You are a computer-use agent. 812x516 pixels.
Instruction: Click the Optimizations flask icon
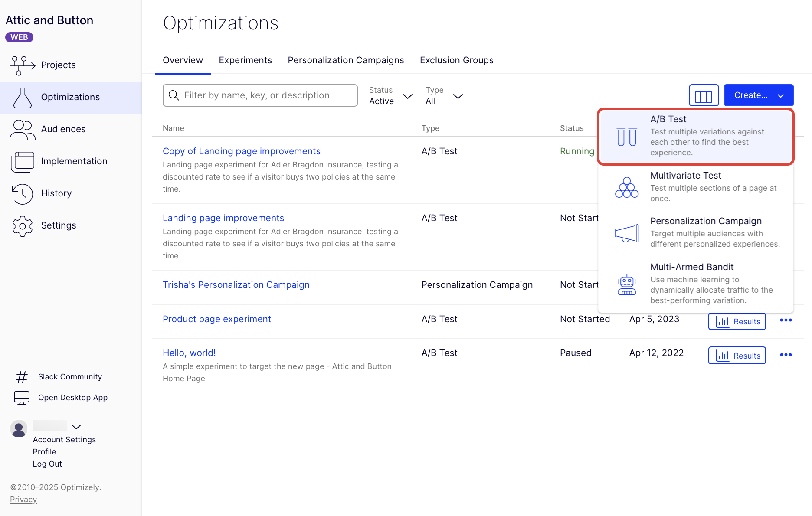click(x=22, y=98)
